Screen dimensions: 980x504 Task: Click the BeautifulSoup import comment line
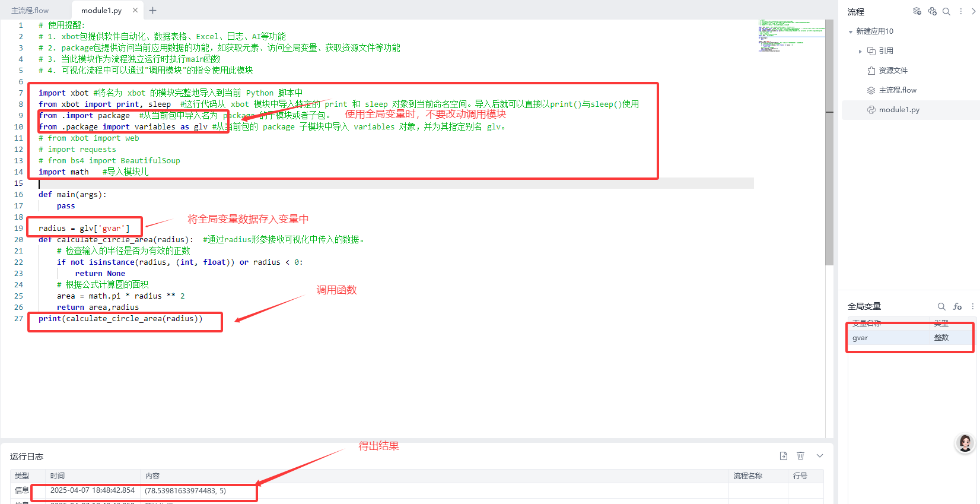pyautogui.click(x=109, y=161)
